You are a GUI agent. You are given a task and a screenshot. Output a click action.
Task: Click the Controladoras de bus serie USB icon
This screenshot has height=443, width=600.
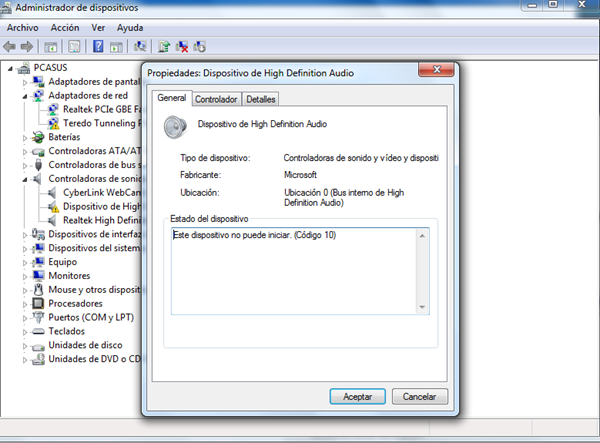(x=38, y=165)
